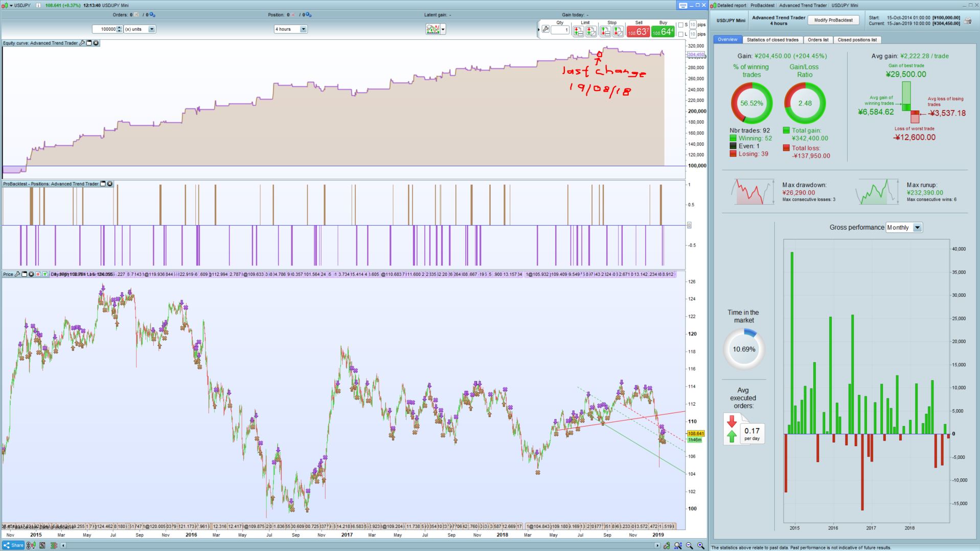Open the position settings gear icon
Screen dimensions: 980x551
(x=309, y=15)
